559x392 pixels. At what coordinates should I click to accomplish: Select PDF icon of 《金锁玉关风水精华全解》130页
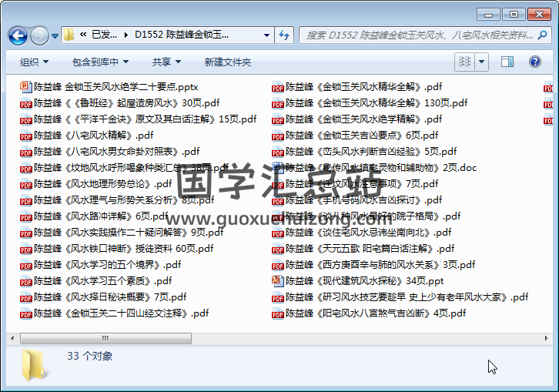pyautogui.click(x=277, y=103)
